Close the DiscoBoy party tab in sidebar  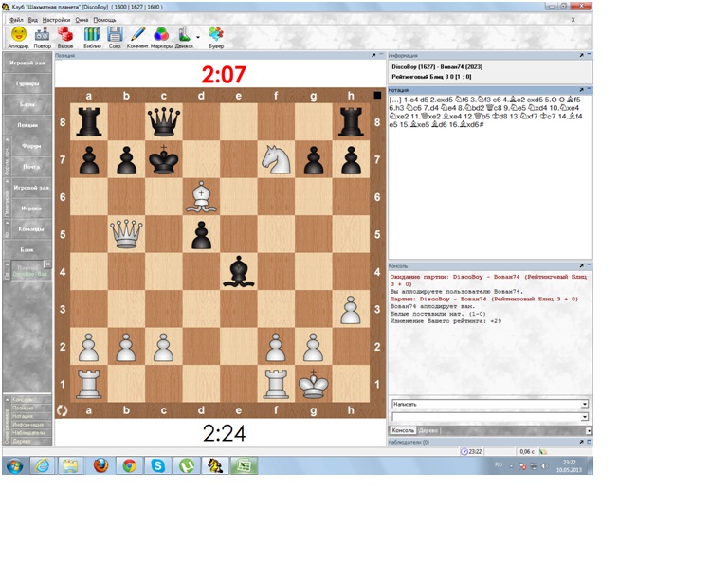pyautogui.click(x=47, y=264)
